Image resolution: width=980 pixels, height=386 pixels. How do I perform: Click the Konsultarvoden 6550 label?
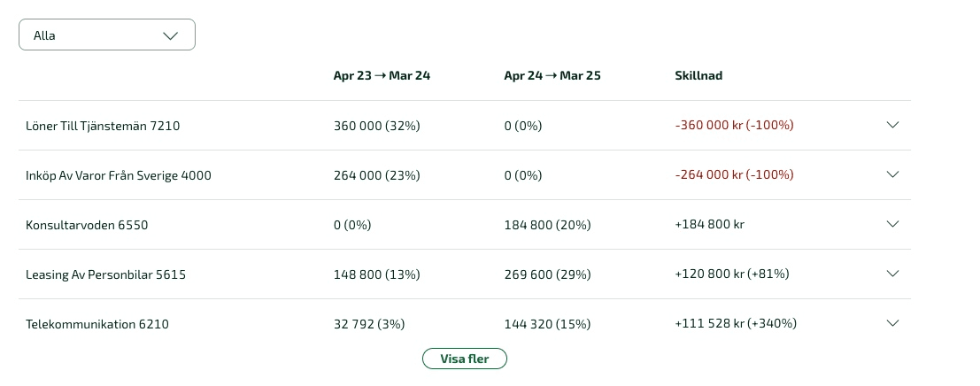(87, 225)
